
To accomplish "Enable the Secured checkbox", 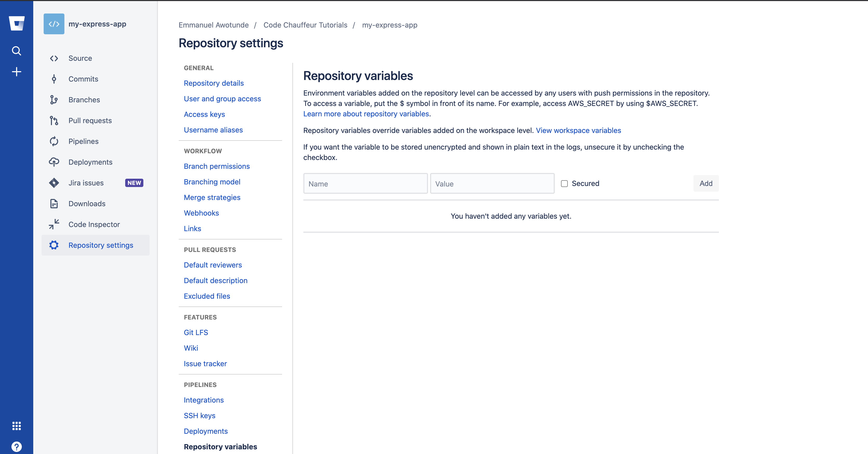I will (x=564, y=183).
